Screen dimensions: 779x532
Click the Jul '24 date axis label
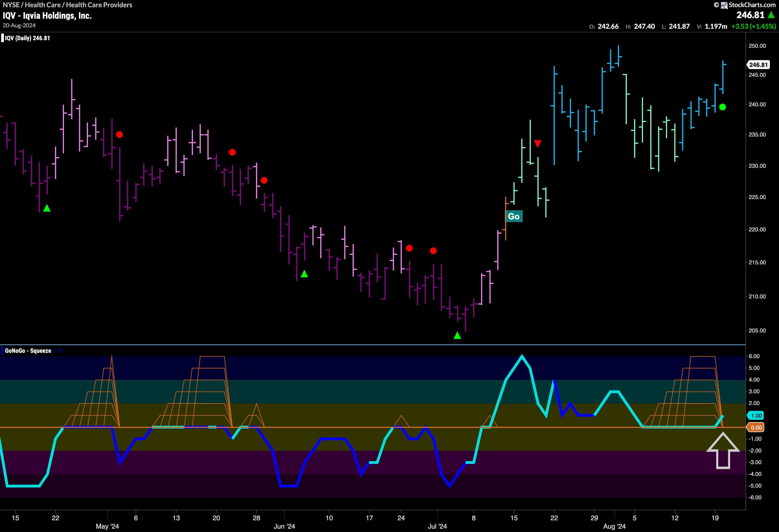[437, 526]
